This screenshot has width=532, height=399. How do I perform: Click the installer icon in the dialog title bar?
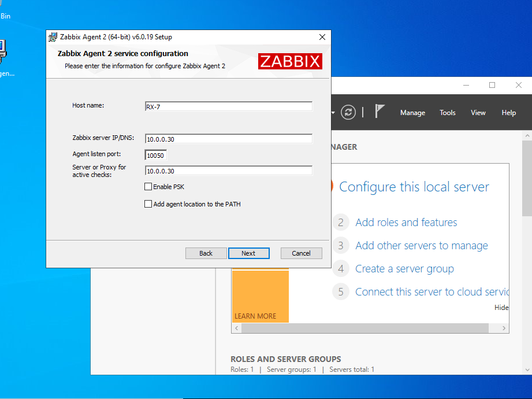click(x=51, y=36)
